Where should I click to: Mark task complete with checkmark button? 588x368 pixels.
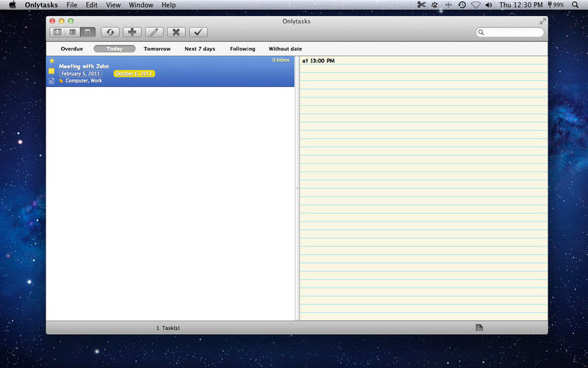click(198, 32)
